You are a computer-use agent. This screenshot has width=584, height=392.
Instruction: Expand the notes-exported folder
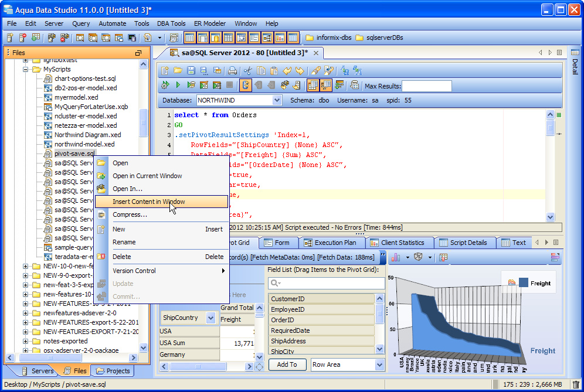25,341
